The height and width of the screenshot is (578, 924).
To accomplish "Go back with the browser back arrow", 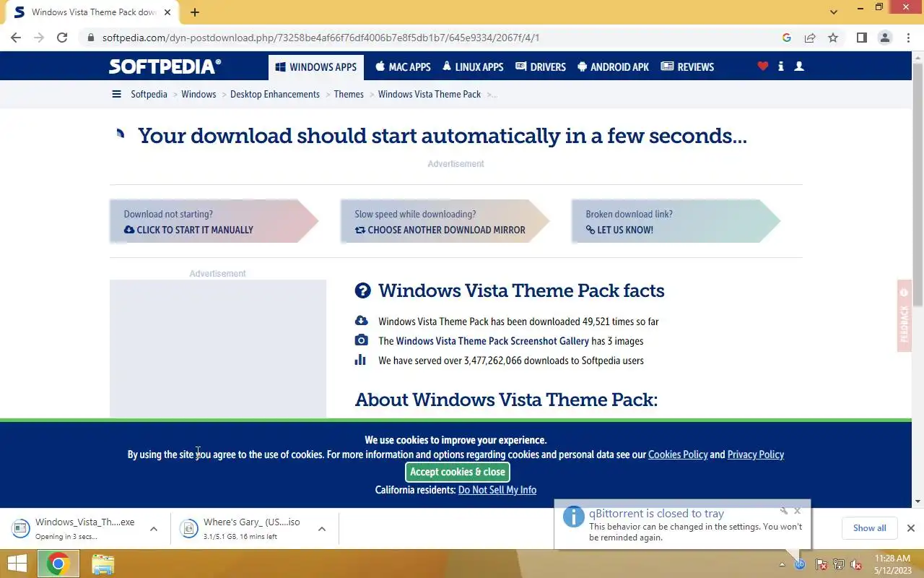I will (16, 38).
